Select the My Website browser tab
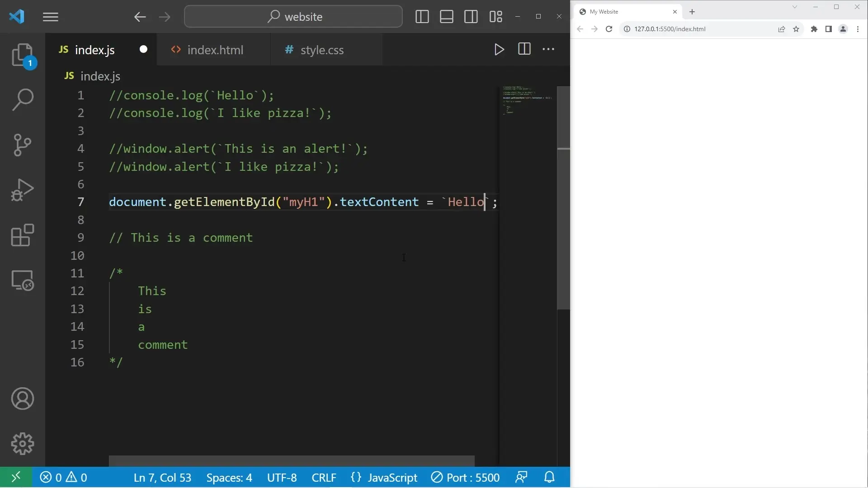The height and width of the screenshot is (488, 868). point(627,12)
